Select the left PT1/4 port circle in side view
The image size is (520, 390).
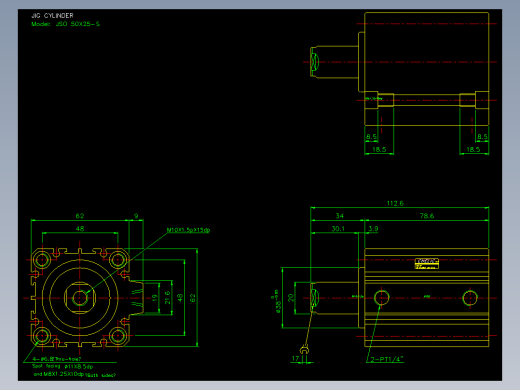click(x=381, y=298)
